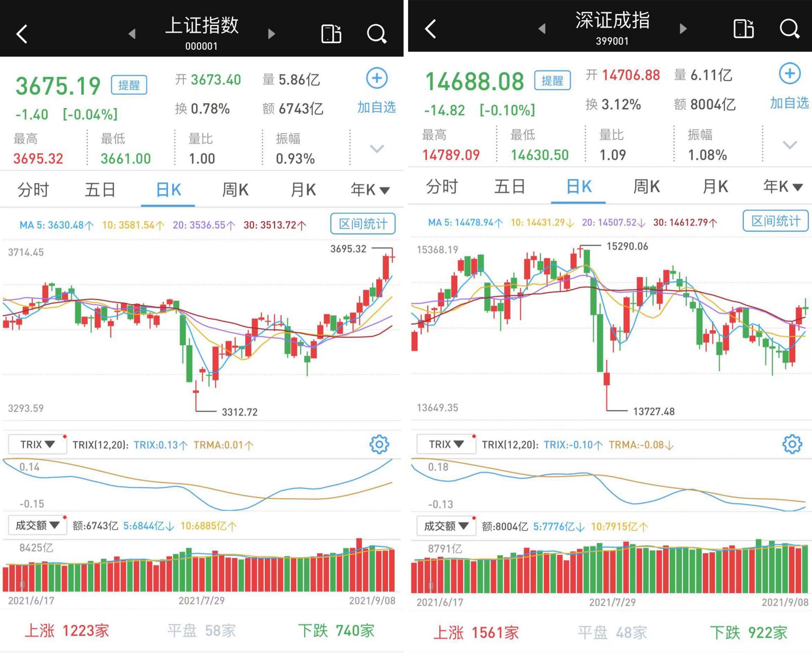Image resolution: width=812 pixels, height=653 pixels.
Task: Open the 年K period dropdown for 上证指数
Action: click(x=370, y=190)
